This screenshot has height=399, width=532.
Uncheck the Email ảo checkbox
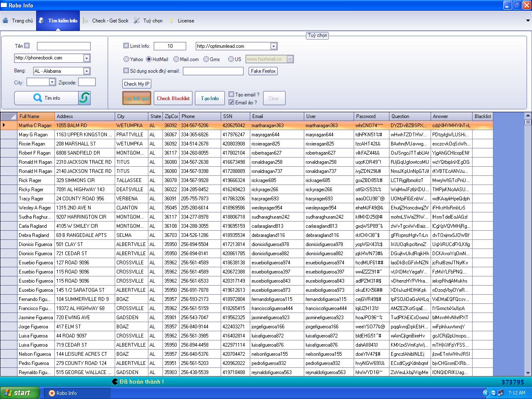(232, 102)
